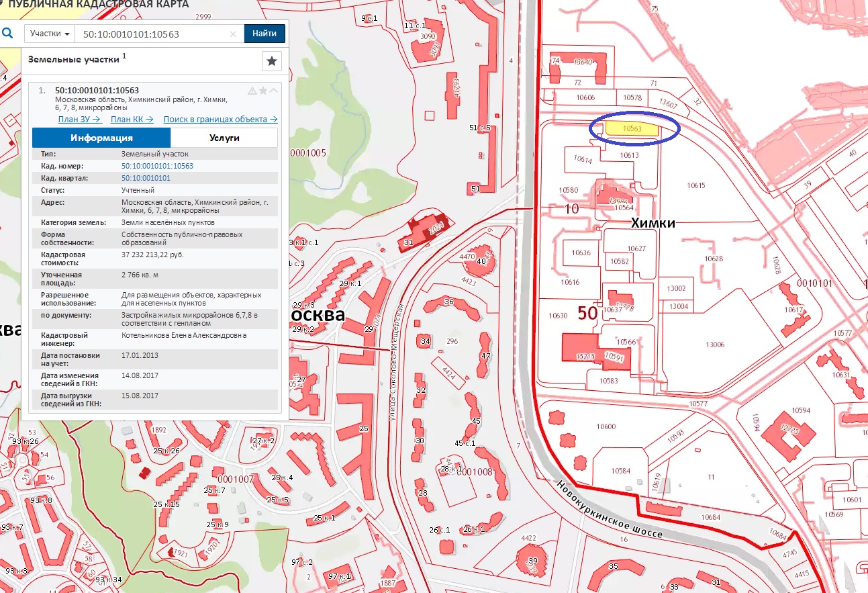Select the Информация tab
Viewport: 868px width, 593px height.
click(x=101, y=138)
